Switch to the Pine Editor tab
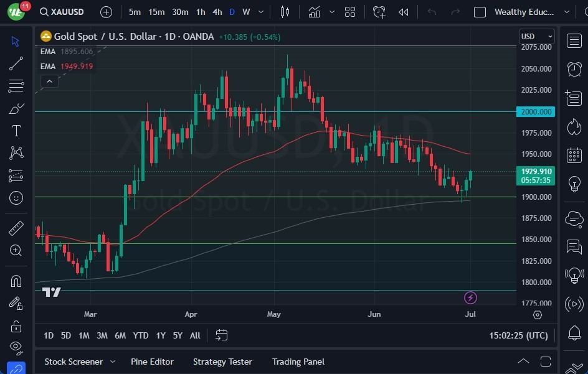Image resolution: width=588 pixels, height=374 pixels. click(152, 362)
